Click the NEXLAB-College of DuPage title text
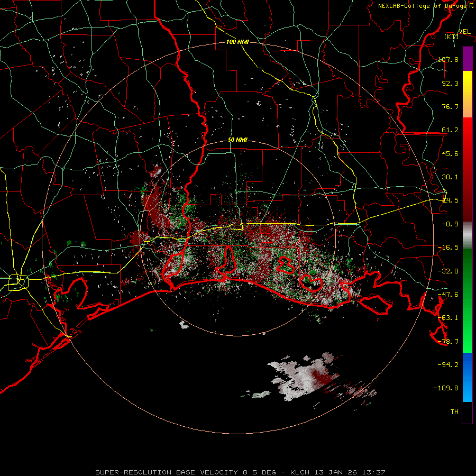The height and width of the screenshot is (476, 476). 426,6
